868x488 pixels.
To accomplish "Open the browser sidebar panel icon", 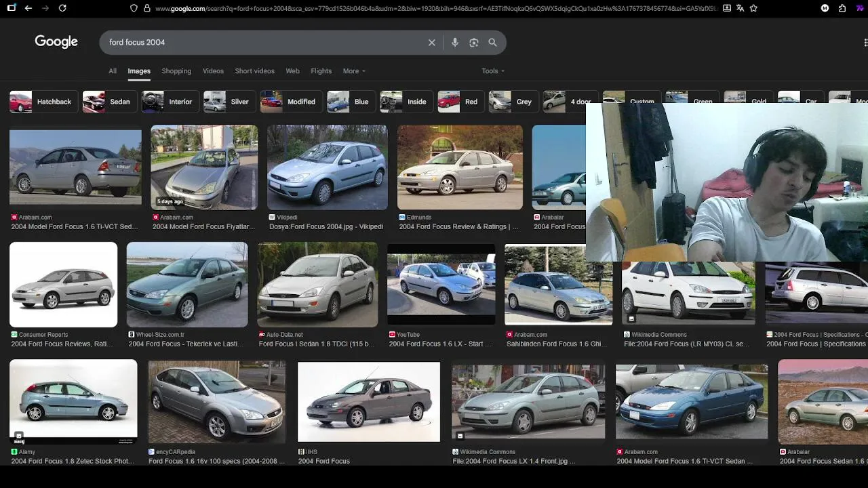I will point(11,8).
